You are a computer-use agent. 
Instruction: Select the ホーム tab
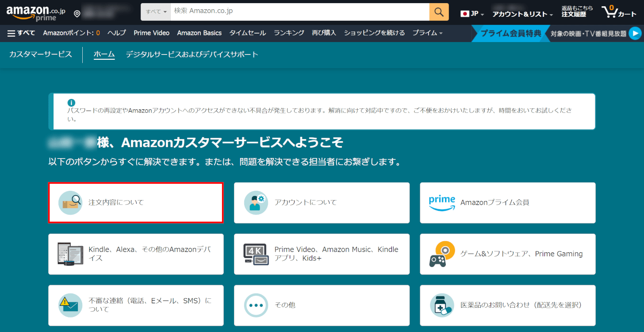tap(104, 54)
